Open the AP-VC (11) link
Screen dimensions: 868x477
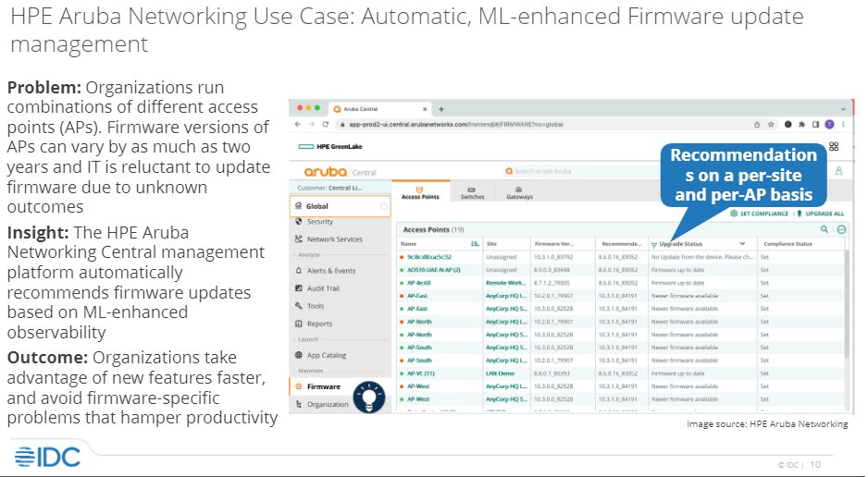(x=421, y=373)
